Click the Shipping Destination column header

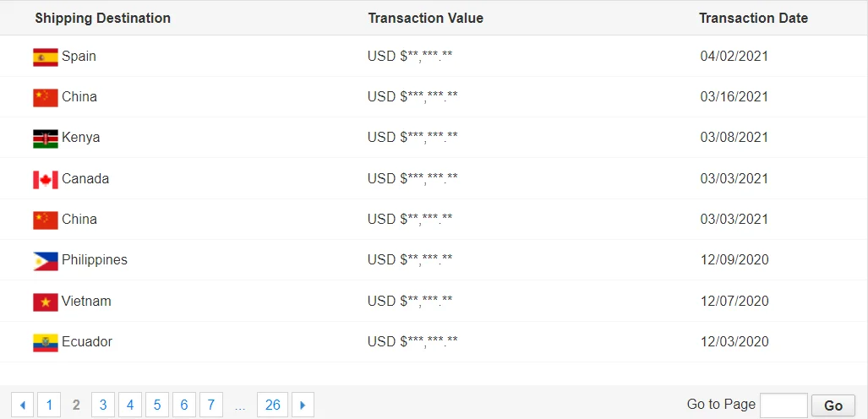[x=102, y=18]
